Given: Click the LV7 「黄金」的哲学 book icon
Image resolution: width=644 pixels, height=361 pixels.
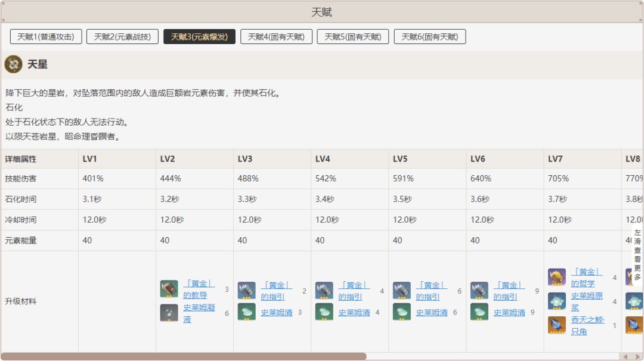Looking at the screenshot, I should tap(557, 277).
